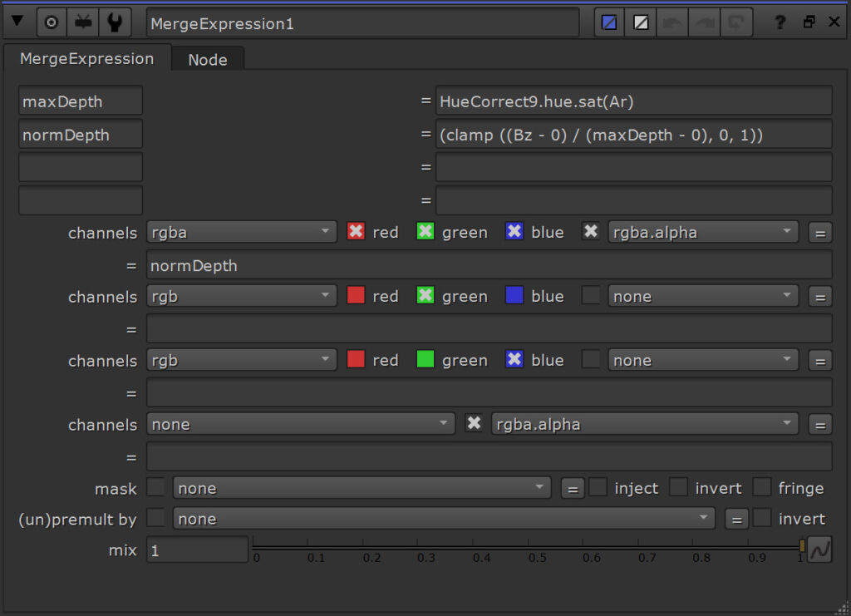Open the third channels rgb dropdown

click(x=242, y=360)
